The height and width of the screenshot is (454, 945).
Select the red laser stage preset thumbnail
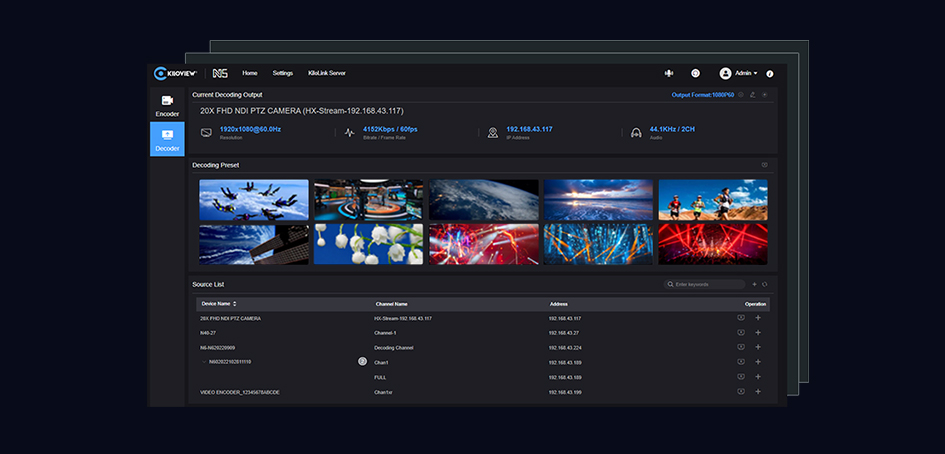pyautogui.click(x=713, y=244)
